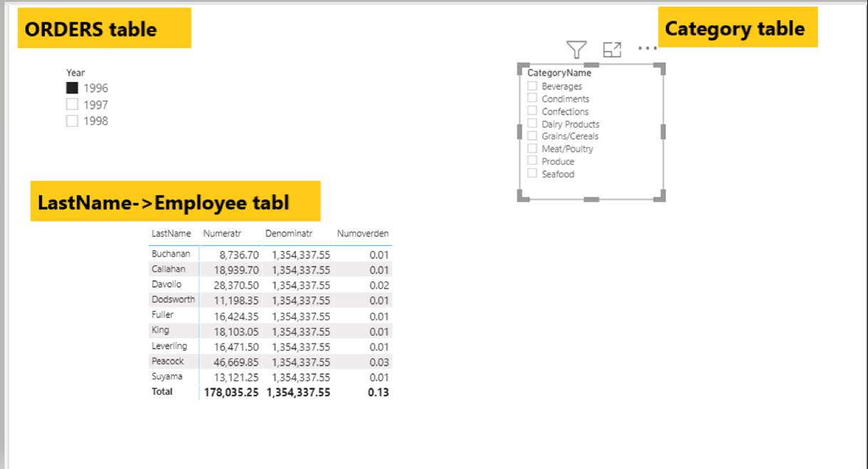Open More options ellipsis on slicer
This screenshot has height=469, width=868.
[x=647, y=48]
